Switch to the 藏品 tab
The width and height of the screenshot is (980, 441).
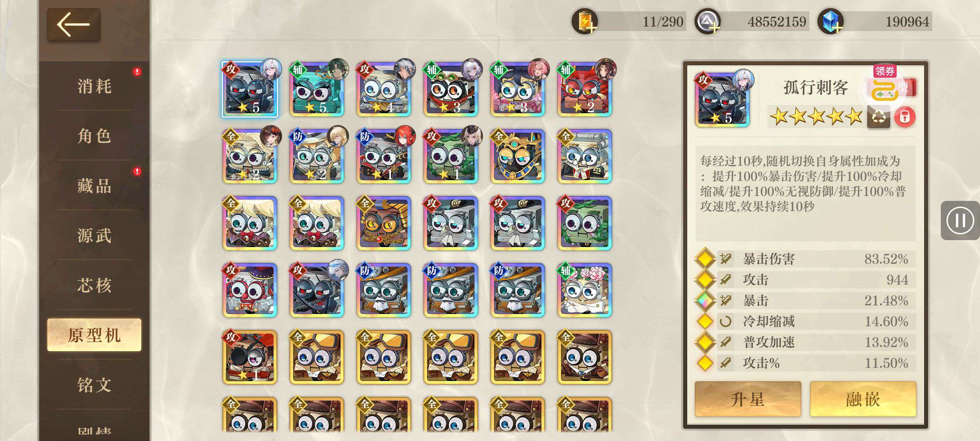tap(94, 186)
